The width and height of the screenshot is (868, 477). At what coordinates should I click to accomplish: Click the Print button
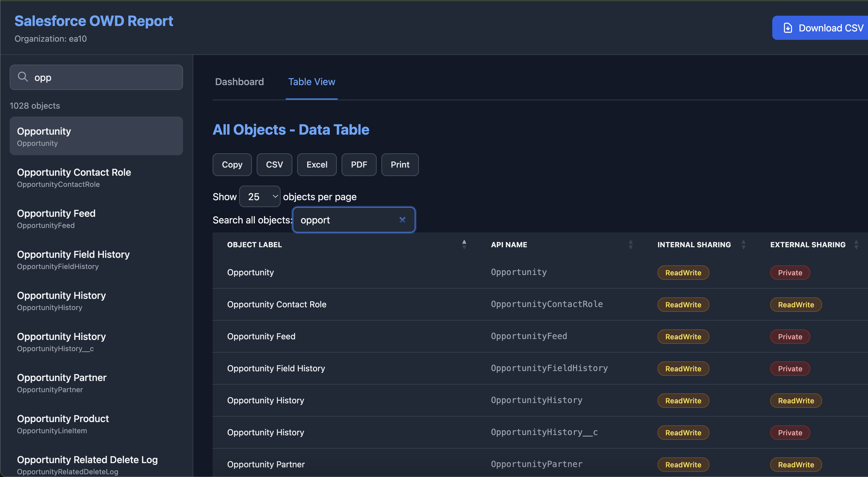[x=400, y=165]
